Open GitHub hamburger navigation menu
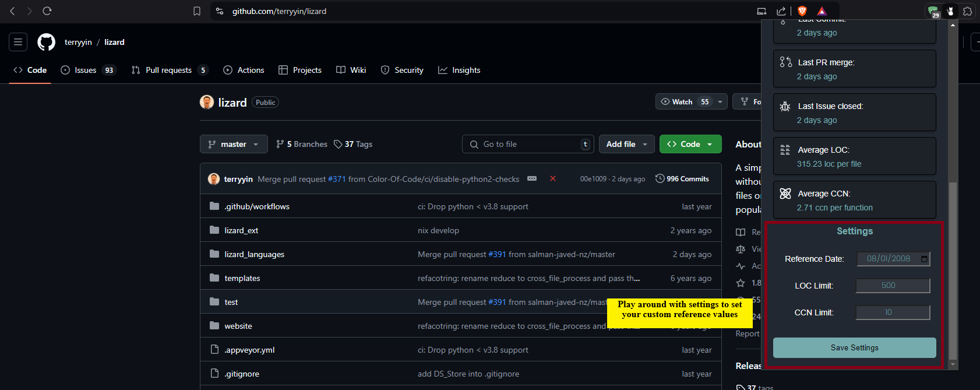The width and height of the screenshot is (980, 390). coord(18,42)
